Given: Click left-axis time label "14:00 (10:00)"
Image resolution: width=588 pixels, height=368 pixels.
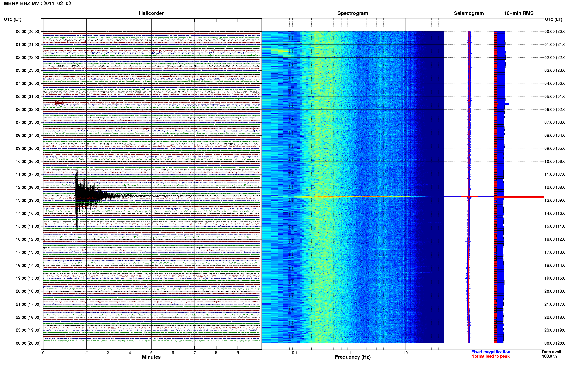Looking at the screenshot, I should tap(28, 213).
